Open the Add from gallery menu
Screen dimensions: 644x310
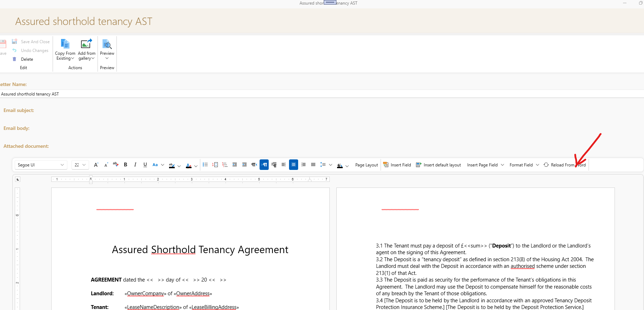(x=87, y=50)
